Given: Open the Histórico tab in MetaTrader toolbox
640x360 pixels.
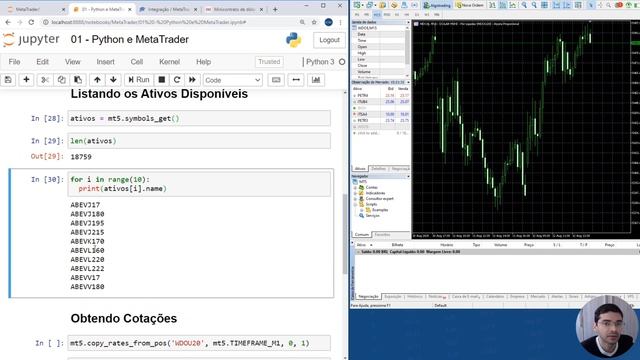Looking at the screenshot, I should (415, 297).
